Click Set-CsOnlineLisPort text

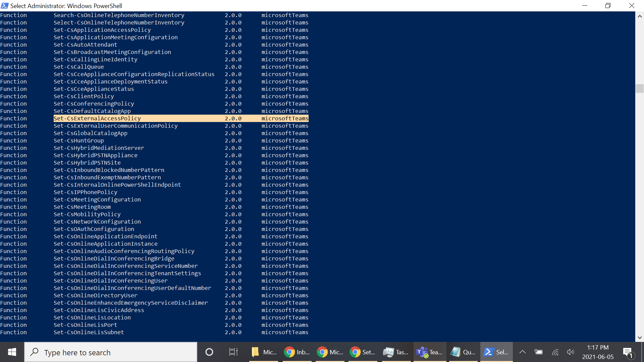86,325
